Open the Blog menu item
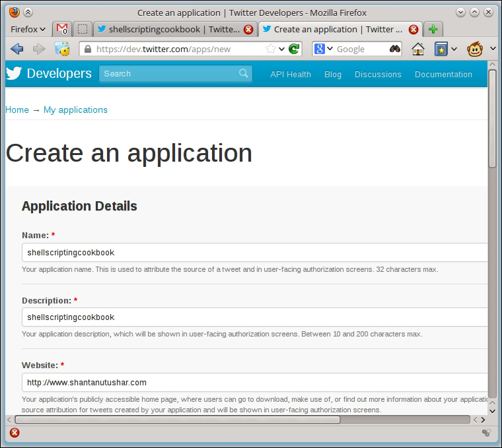 point(333,74)
